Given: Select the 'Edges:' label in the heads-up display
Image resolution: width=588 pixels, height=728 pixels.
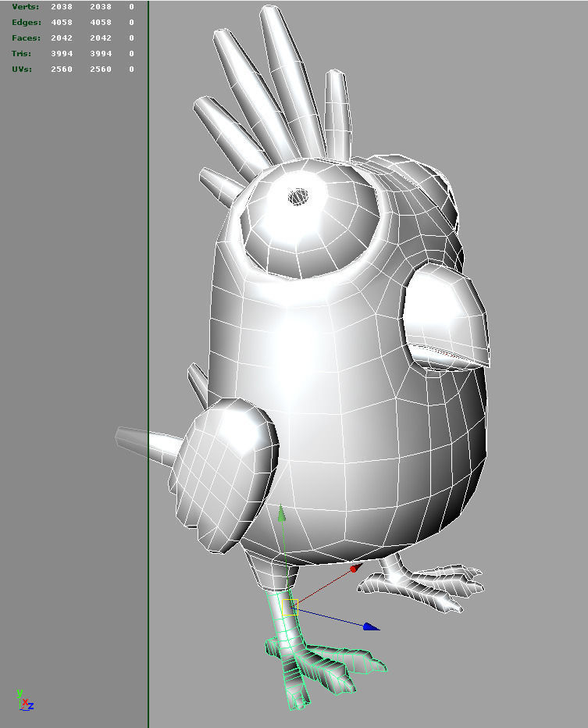Looking at the screenshot, I should (x=27, y=23).
